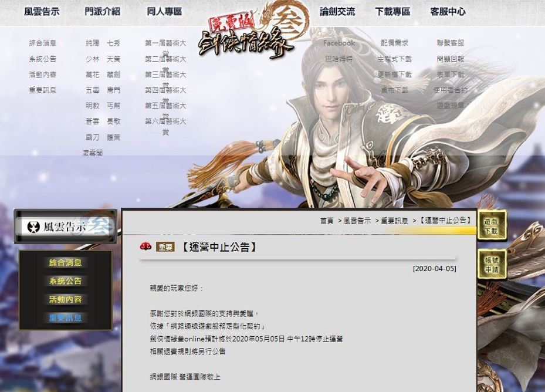The image size is (545, 392).
Task: Open the 下載專區 top menu
Action: coord(392,12)
